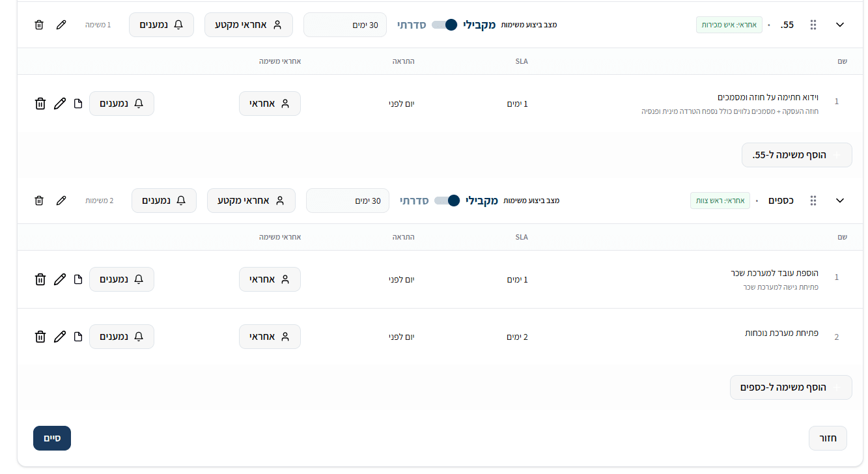Toggle מקבילי/סדרתי switch in .55 section

click(445, 25)
